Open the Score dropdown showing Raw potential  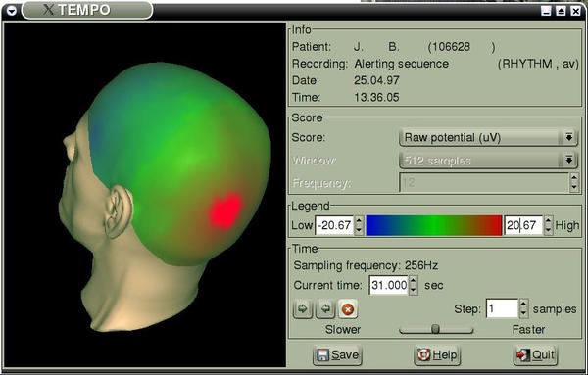pyautogui.click(x=488, y=137)
